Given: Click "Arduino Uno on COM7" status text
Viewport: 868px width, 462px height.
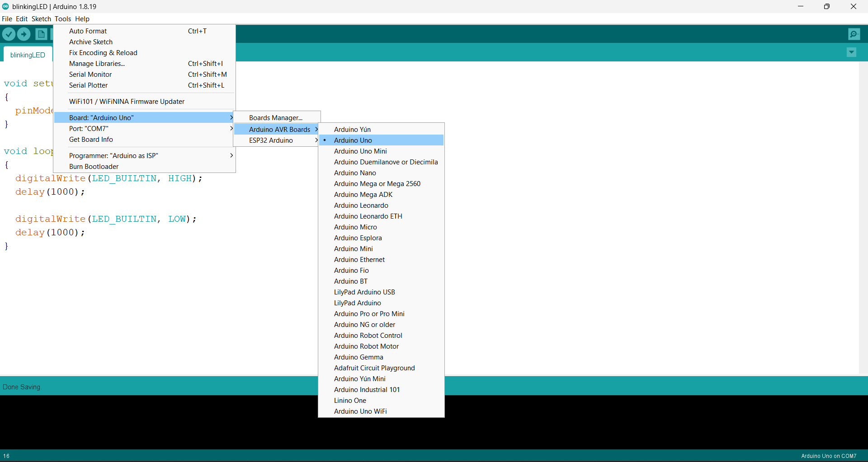Looking at the screenshot, I should (x=829, y=456).
